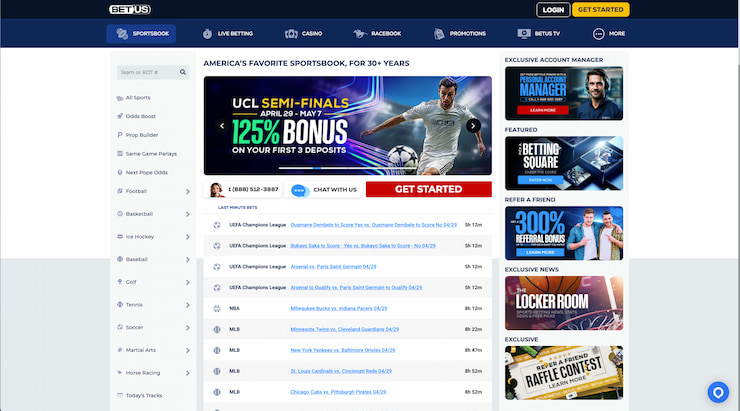740x411 pixels.
Task: Expand the Basketball chevron
Action: (x=187, y=214)
